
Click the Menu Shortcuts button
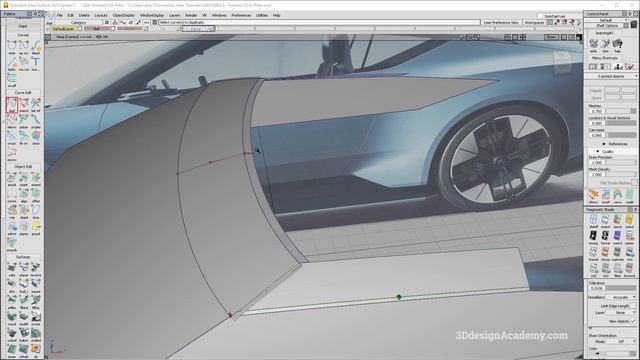(x=604, y=58)
